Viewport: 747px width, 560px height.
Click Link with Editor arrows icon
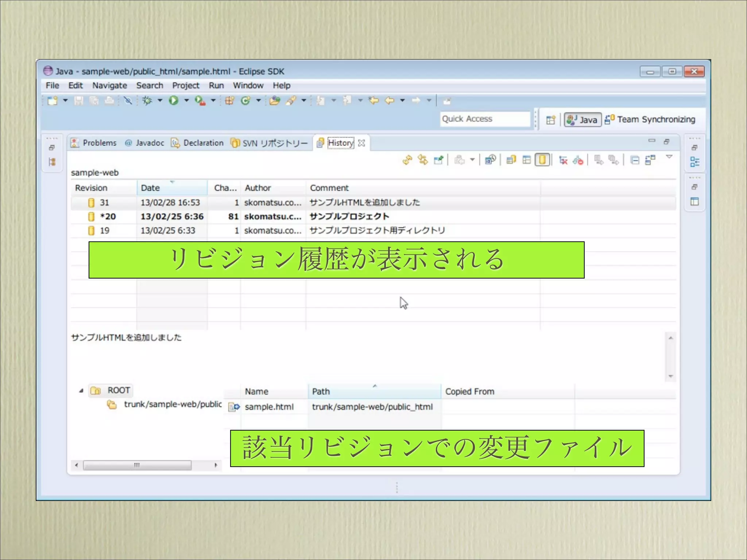click(423, 160)
